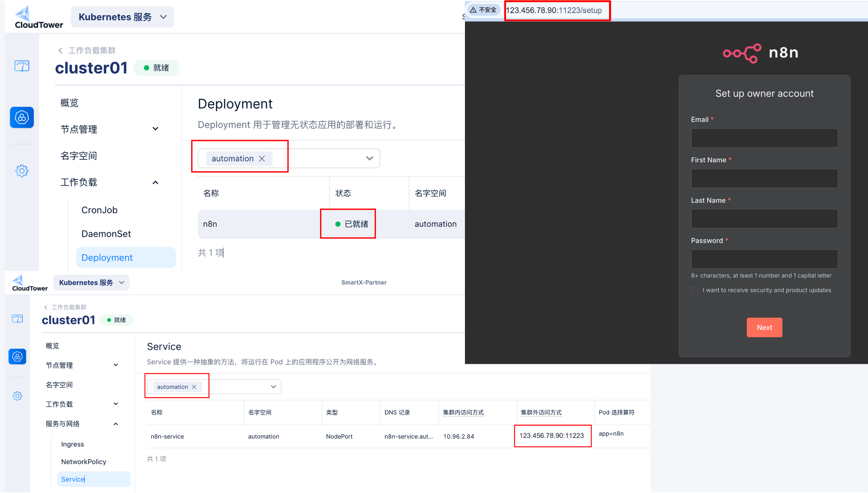Open the Deployment namespace filter dropdown arrow

[369, 158]
